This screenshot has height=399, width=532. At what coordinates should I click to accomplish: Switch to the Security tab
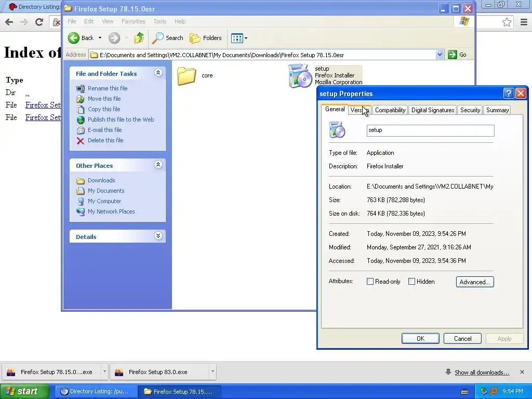tap(470, 110)
